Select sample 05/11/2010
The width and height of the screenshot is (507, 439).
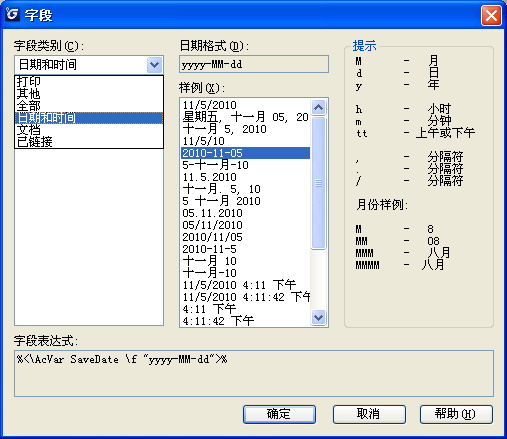coord(246,225)
